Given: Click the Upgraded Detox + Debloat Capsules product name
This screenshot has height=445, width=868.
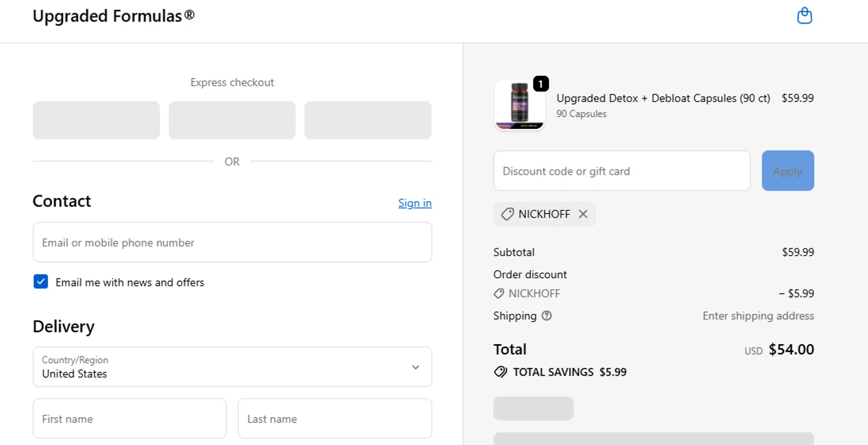Looking at the screenshot, I should click(x=663, y=98).
